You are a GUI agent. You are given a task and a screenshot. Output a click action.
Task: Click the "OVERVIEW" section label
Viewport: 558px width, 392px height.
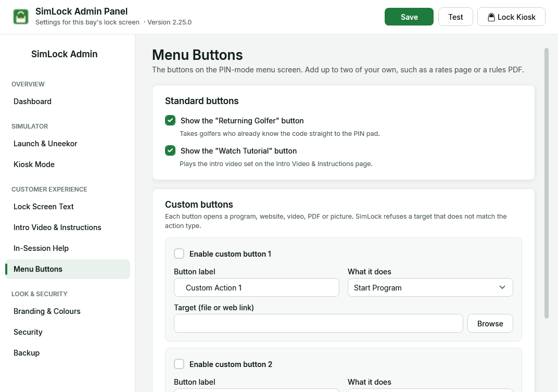[28, 84]
